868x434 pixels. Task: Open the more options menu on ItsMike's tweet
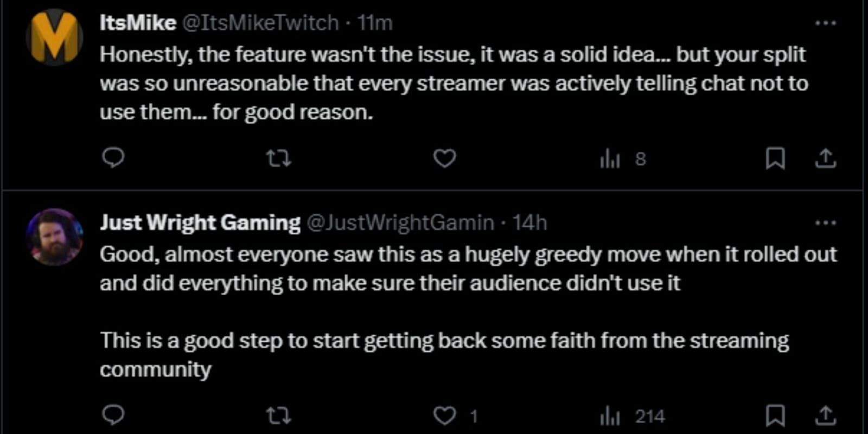click(826, 22)
